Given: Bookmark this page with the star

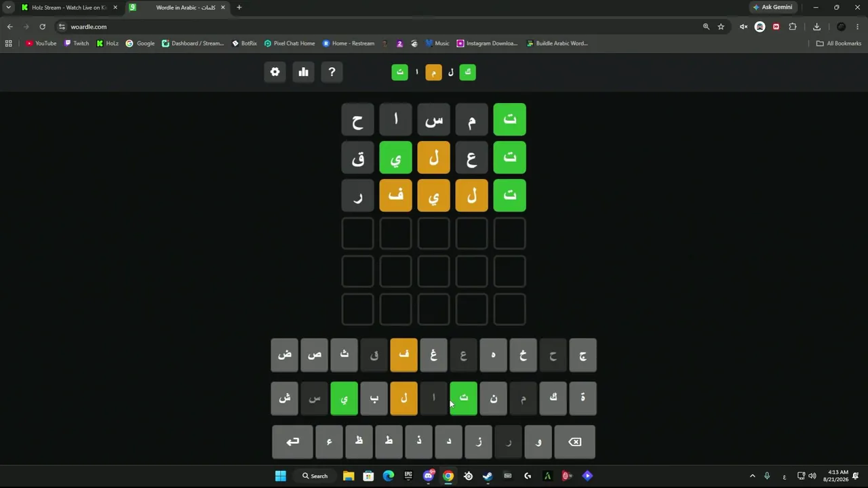Looking at the screenshot, I should (721, 26).
